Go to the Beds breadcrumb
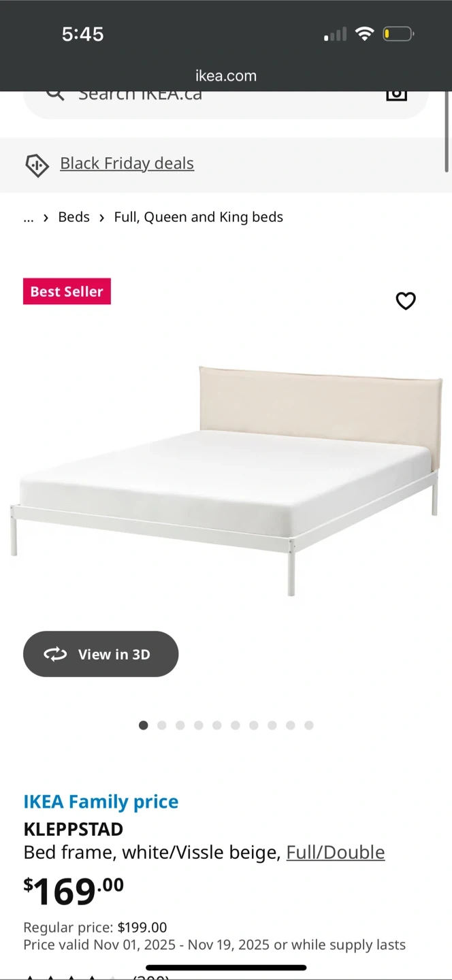This screenshot has width=452, height=980. coord(74,217)
